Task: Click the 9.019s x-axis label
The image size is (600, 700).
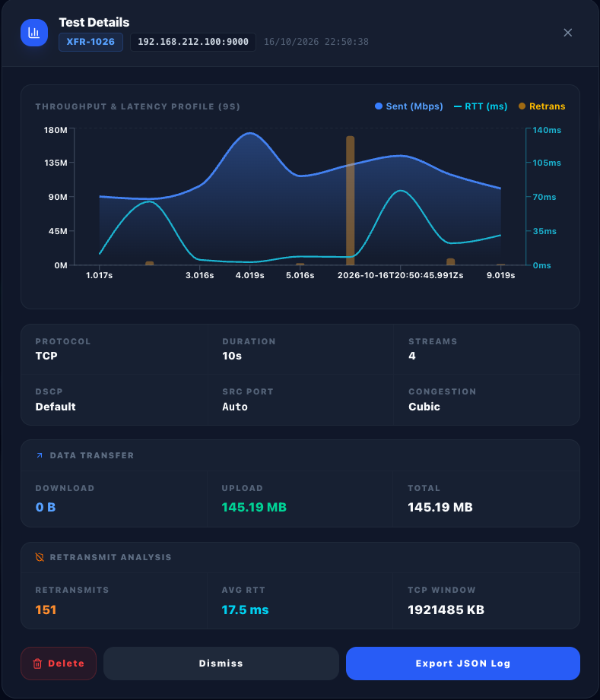Action: [x=501, y=275]
